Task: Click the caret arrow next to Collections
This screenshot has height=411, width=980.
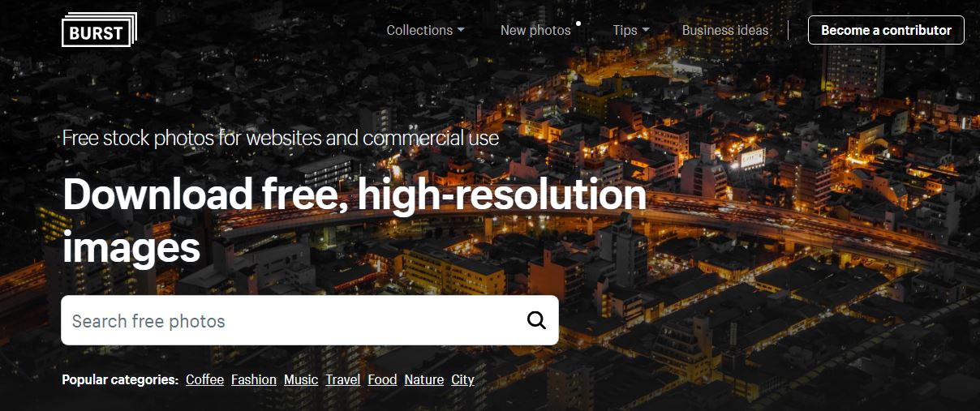Action: point(461,30)
